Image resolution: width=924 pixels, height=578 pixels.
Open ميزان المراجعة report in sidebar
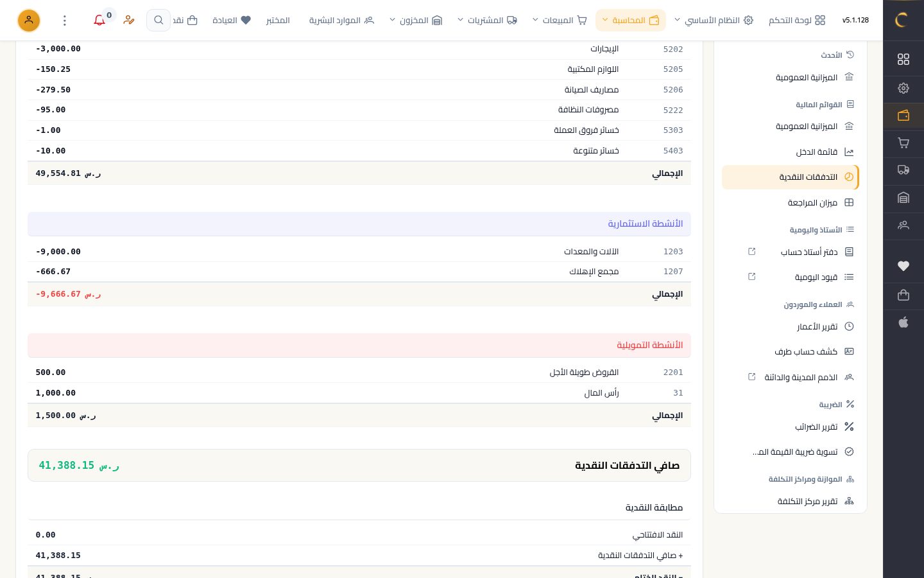[791, 203]
